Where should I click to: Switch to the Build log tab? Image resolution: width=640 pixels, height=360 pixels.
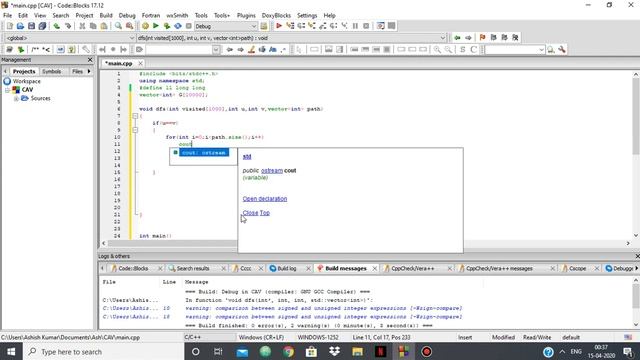tap(287, 269)
